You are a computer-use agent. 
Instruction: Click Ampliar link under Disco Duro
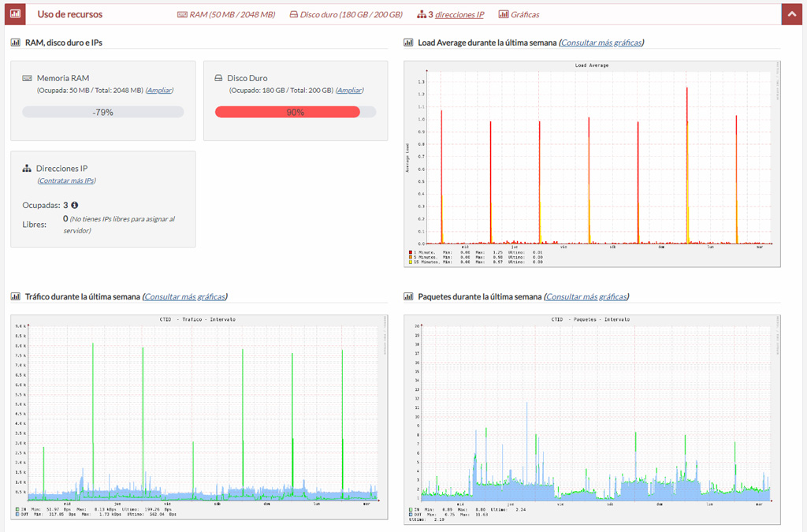[x=350, y=91]
